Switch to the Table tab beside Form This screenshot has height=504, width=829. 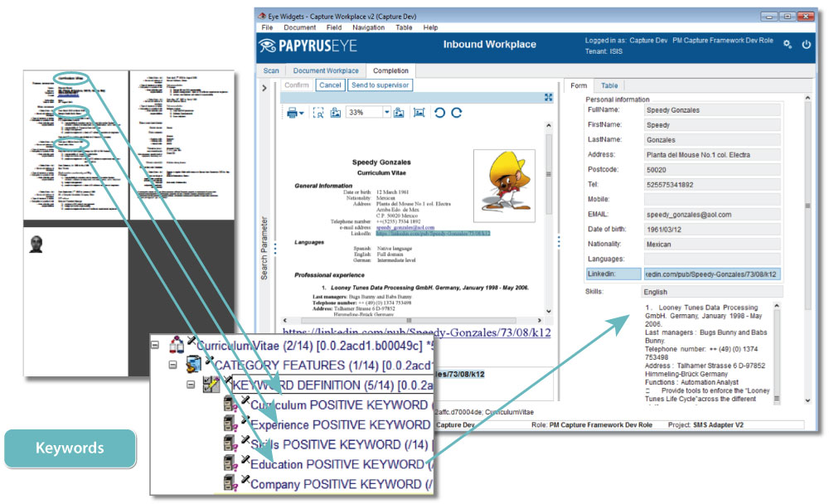pyautogui.click(x=609, y=85)
